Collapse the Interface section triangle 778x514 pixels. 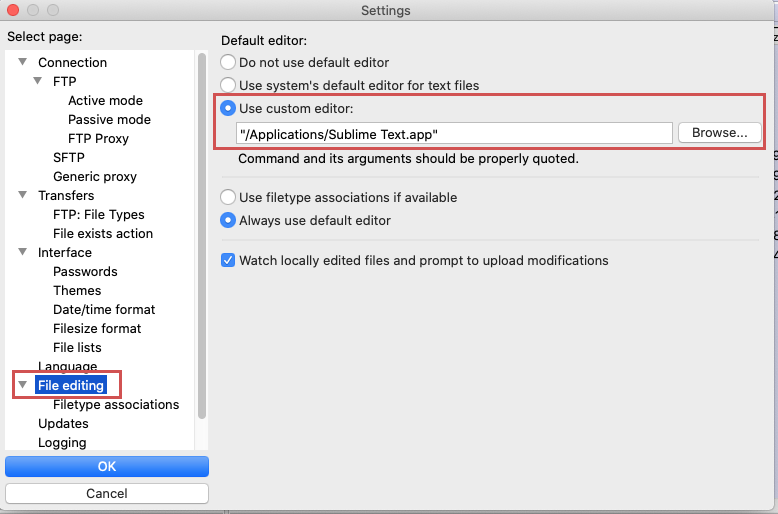(x=22, y=252)
